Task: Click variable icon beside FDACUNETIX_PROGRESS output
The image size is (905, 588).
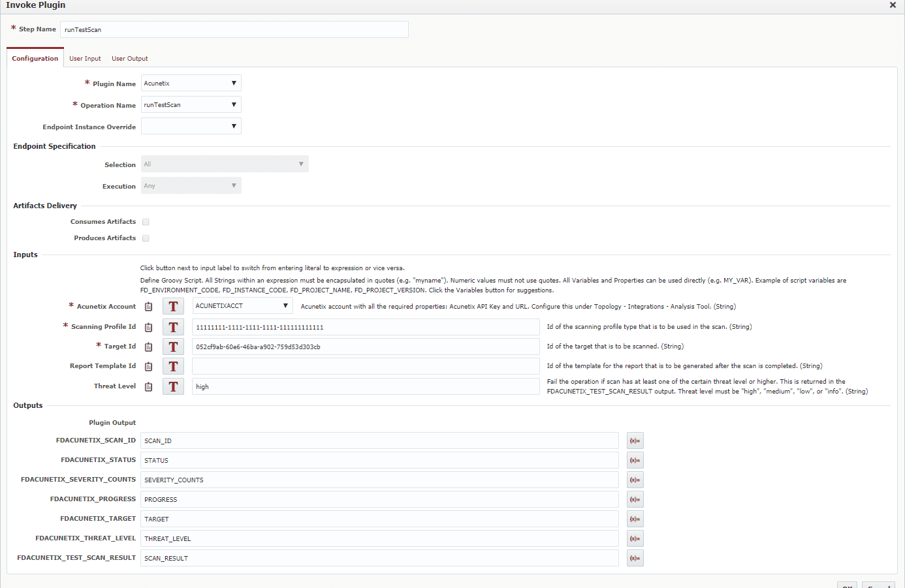Action: (x=635, y=499)
